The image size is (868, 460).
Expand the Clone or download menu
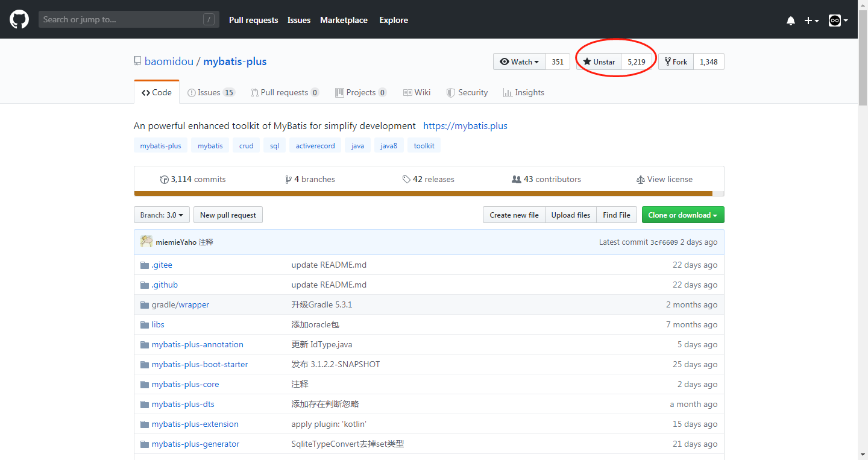pos(682,215)
